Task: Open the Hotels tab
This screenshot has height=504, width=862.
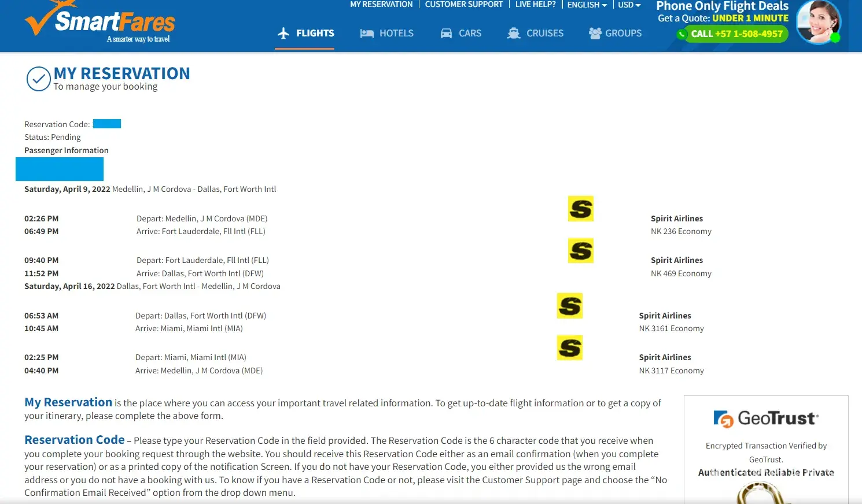Action: (x=386, y=34)
